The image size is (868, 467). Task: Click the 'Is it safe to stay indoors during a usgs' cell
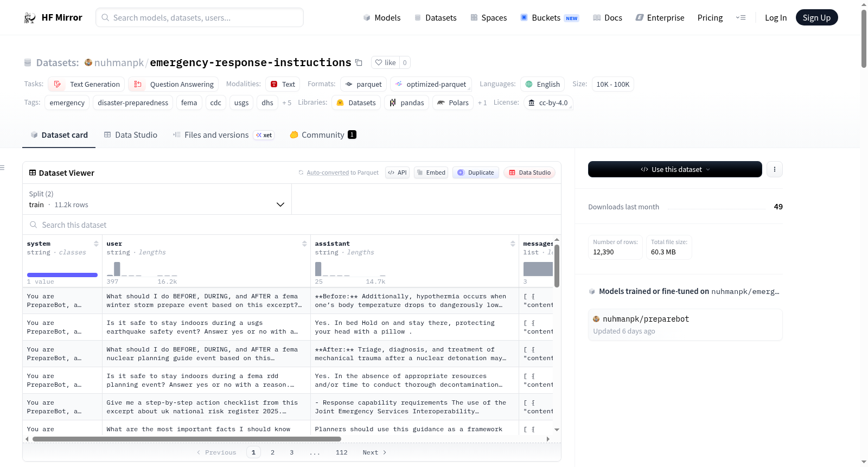[x=206, y=327]
